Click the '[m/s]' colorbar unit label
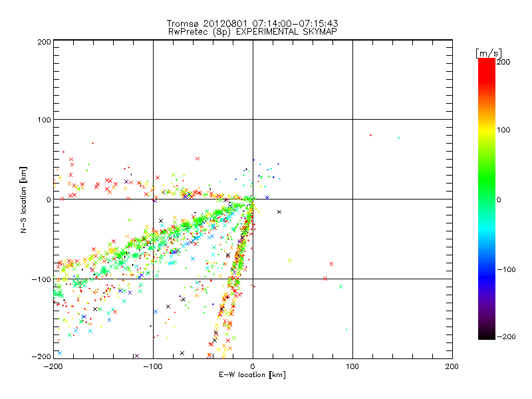Screen dimensions: 532x399 click(489, 53)
